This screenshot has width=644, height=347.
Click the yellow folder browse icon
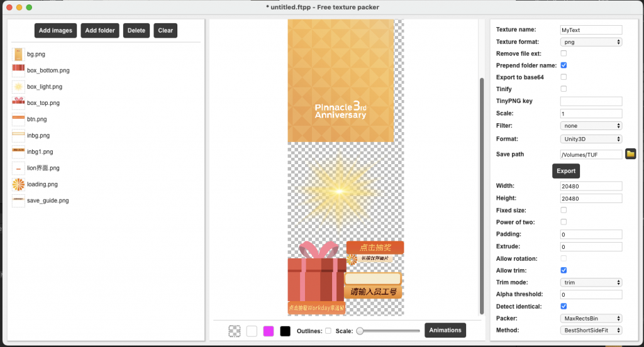(x=631, y=154)
